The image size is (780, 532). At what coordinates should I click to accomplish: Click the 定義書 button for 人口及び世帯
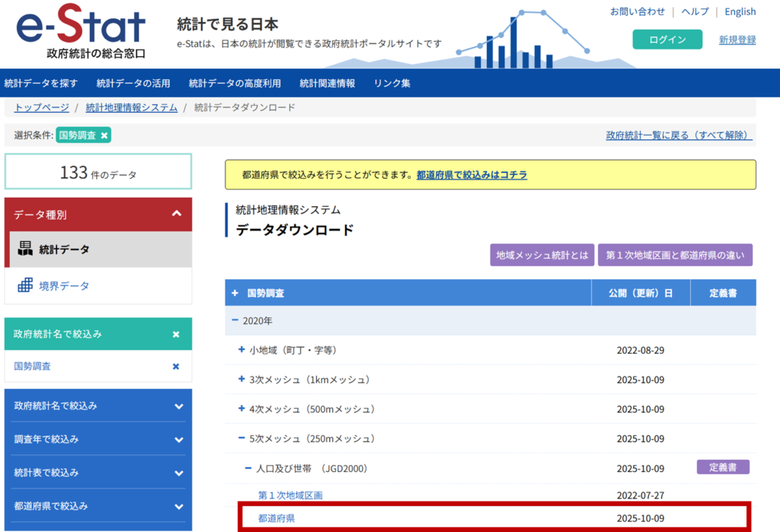[x=722, y=467]
